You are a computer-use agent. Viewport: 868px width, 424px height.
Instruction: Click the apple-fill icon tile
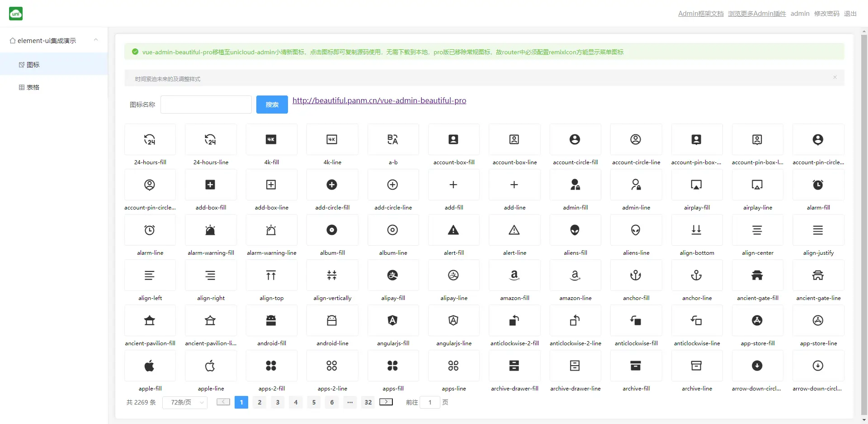(150, 366)
